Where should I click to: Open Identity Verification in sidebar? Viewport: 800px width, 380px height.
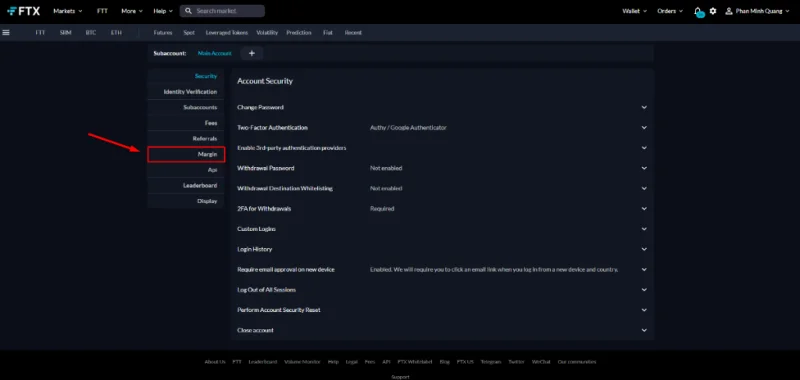[x=186, y=92]
